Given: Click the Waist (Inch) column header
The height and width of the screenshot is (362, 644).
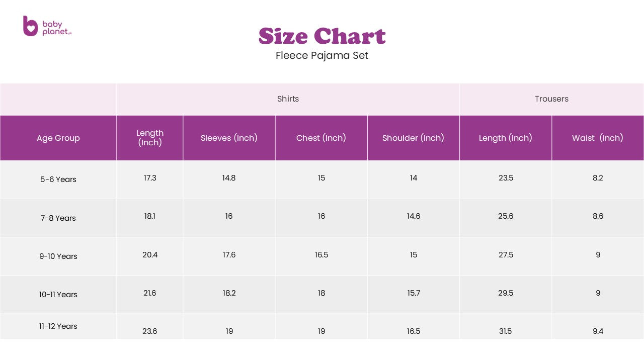Looking at the screenshot, I should [598, 138].
